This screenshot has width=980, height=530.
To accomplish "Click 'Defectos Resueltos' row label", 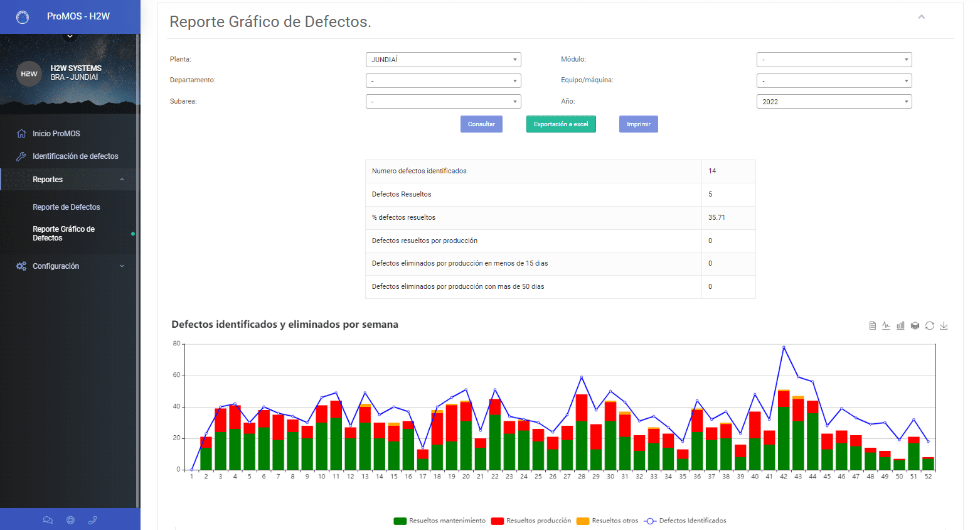I will 402,194.
